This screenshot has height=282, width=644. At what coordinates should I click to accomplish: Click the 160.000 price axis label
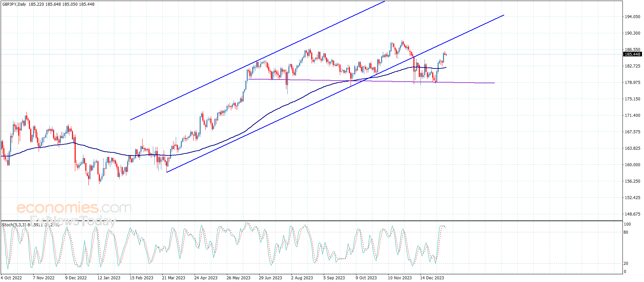pos(632,165)
